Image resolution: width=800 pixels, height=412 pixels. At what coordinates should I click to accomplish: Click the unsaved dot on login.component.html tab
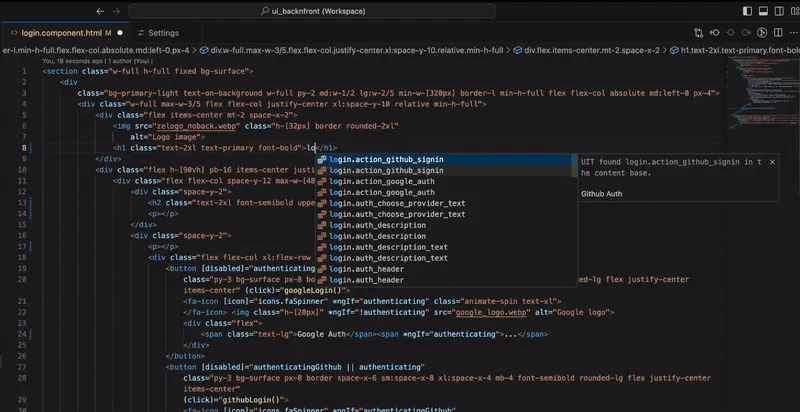[x=120, y=33]
